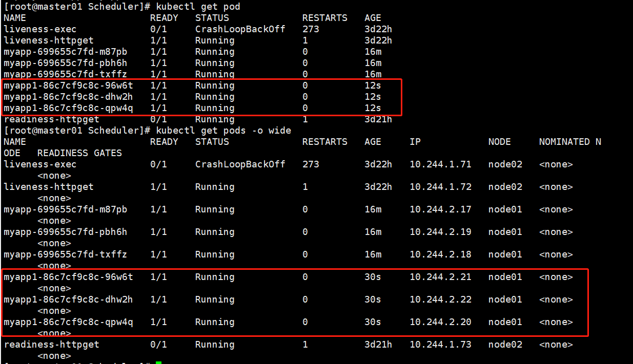Select the 'NOMINATED N' column header
633x364 pixels.
coord(570,142)
